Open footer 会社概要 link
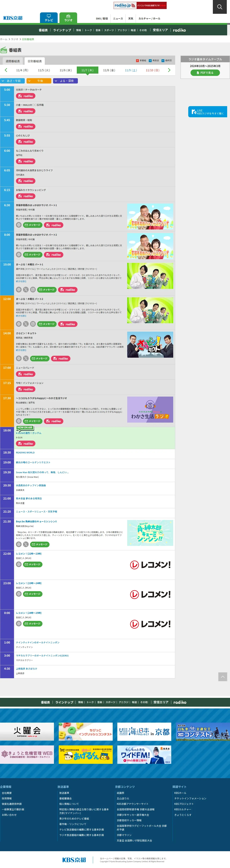 [7, 793]
